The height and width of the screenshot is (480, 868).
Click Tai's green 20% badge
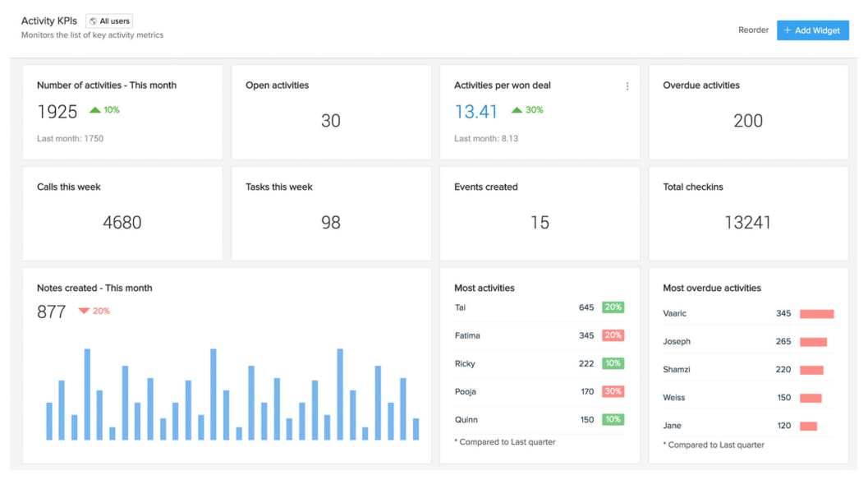612,307
